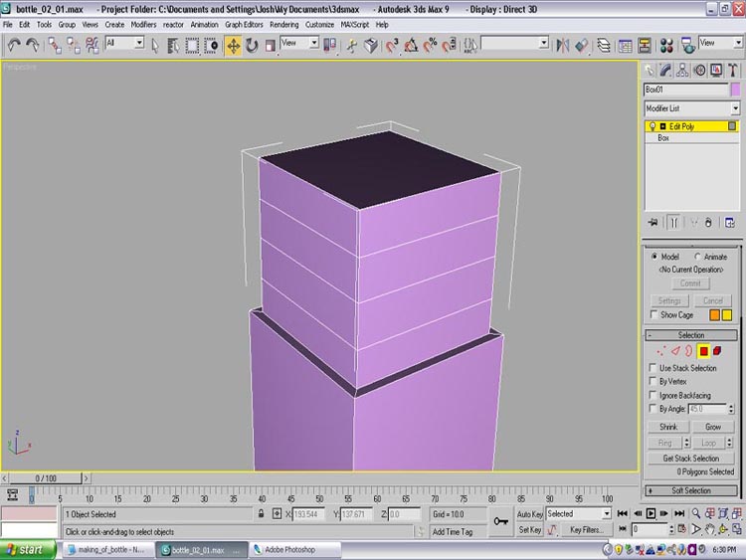Image resolution: width=746 pixels, height=560 pixels.
Task: Enable the Use Stack Selection checkbox
Action: coord(653,368)
